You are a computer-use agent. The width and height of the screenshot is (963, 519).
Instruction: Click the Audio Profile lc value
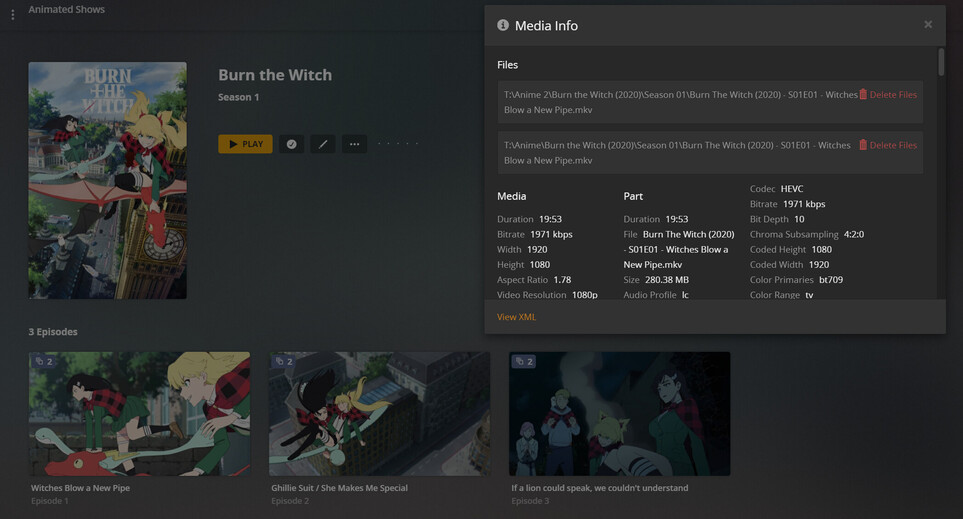[685, 295]
